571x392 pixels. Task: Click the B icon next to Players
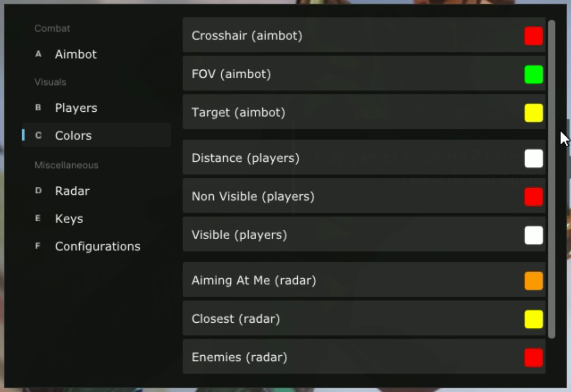38,108
